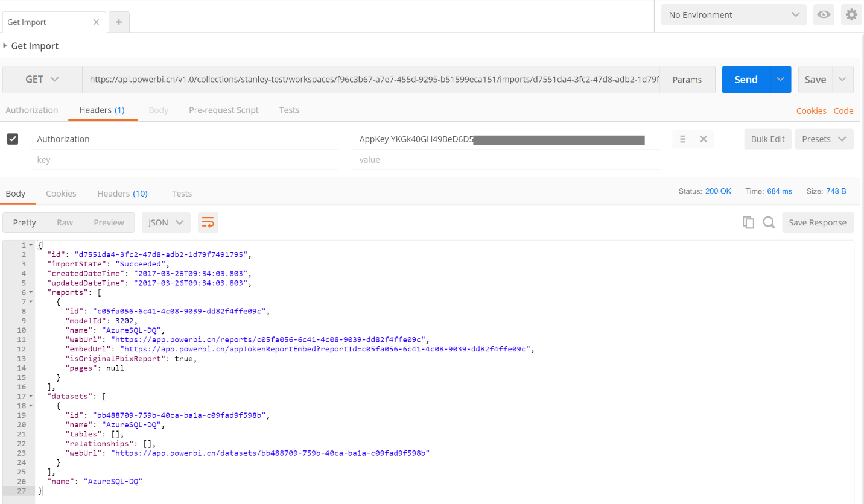Image resolution: width=864 pixels, height=504 pixels.
Task: Click the environment quick look eye icon
Action: coord(824,15)
